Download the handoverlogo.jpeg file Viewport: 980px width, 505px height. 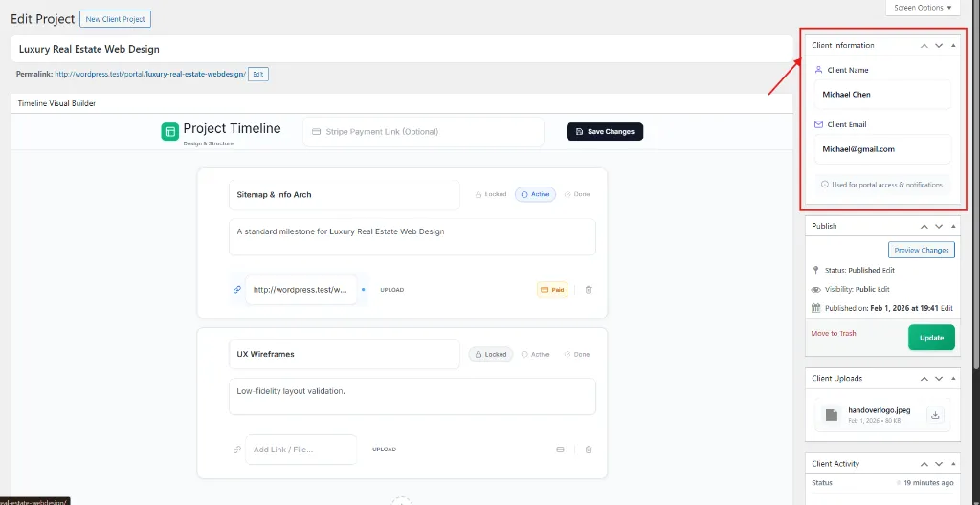coord(936,414)
